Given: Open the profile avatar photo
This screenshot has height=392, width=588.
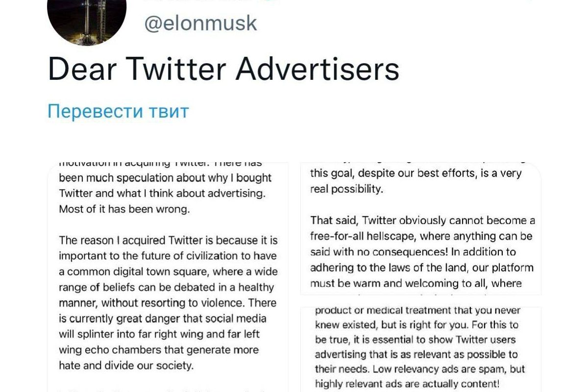Looking at the screenshot, I should coord(87,20).
